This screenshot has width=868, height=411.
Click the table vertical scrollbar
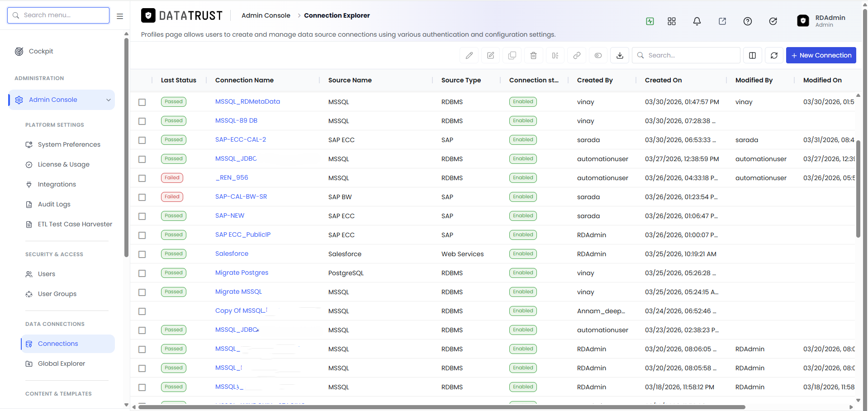click(x=858, y=189)
